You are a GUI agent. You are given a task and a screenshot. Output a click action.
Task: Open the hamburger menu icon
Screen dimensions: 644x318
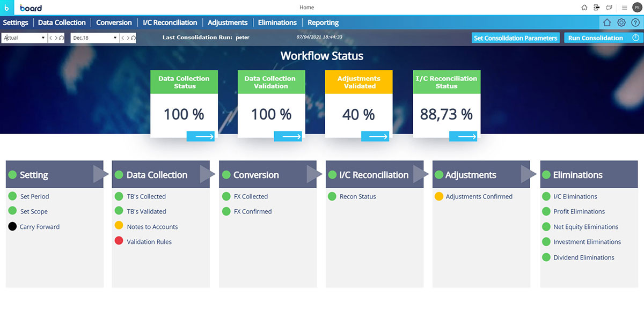tap(624, 8)
